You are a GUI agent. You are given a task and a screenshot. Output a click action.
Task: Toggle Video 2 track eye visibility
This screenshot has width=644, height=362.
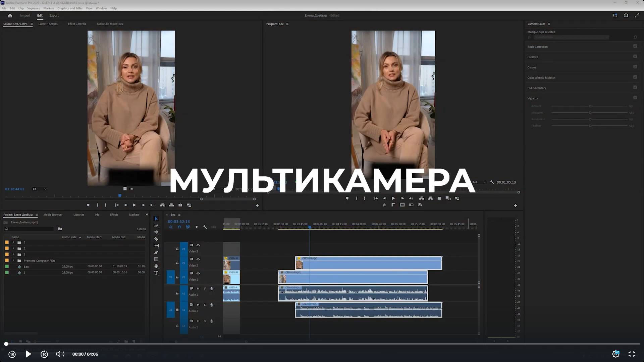tap(198, 259)
